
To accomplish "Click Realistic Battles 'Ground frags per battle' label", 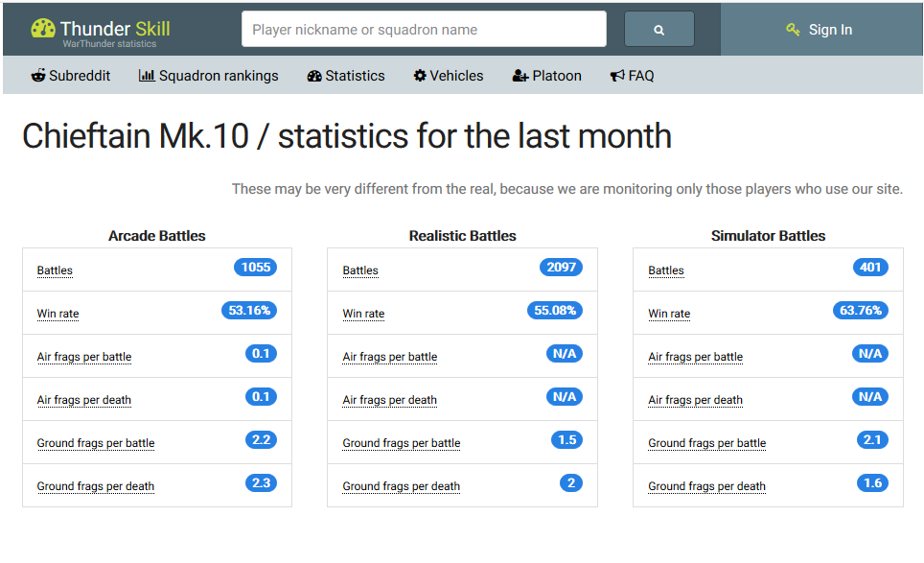I will tap(401, 443).
